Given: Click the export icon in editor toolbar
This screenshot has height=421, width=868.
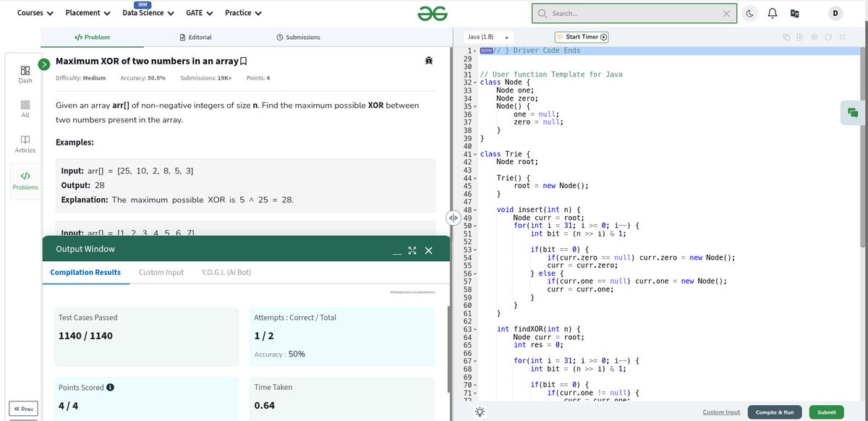Looking at the screenshot, I should click(800, 37).
